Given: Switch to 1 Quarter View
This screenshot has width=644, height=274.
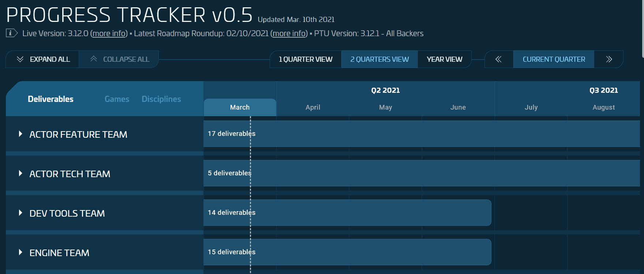Looking at the screenshot, I should [x=306, y=59].
